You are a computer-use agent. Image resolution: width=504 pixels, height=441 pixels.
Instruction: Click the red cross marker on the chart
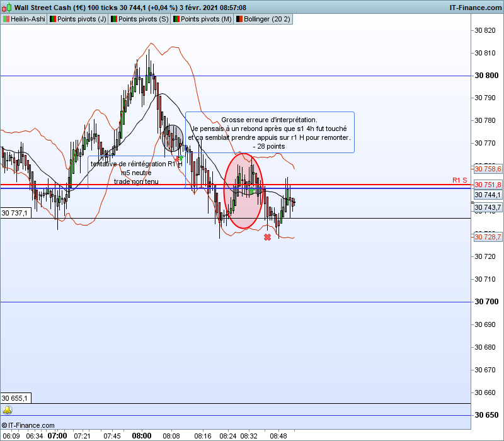pyautogui.click(x=267, y=238)
